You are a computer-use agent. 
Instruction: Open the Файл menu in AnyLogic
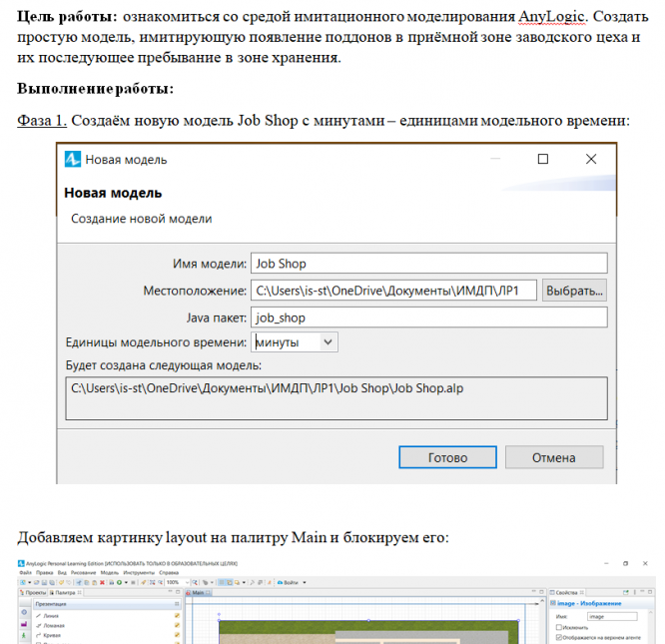[25, 572]
